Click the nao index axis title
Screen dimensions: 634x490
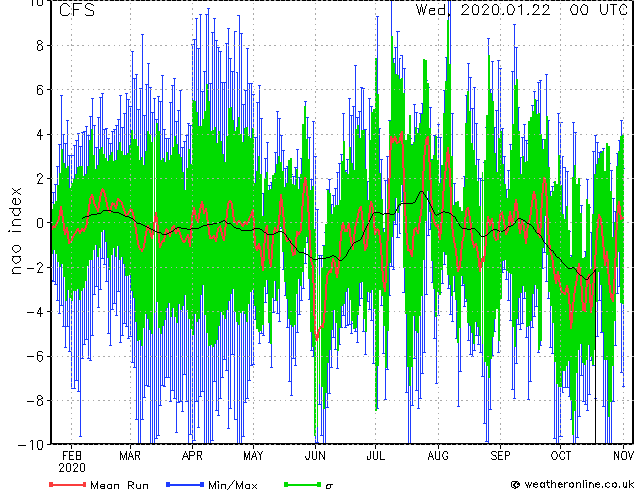tap(16, 231)
